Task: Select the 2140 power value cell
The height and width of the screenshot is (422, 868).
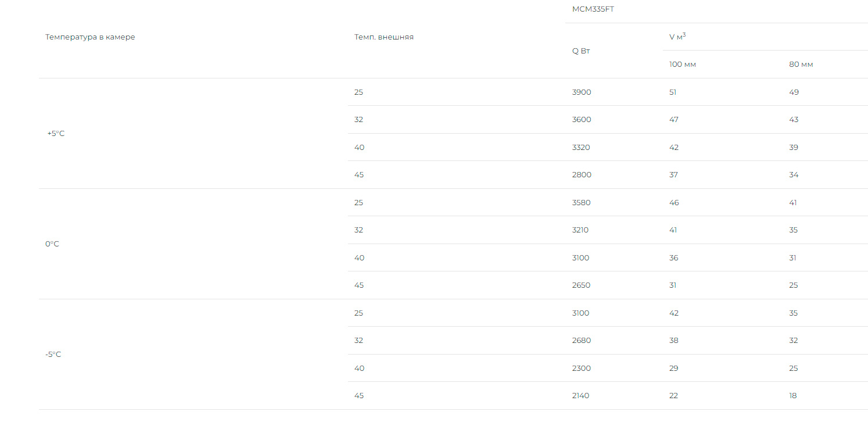Action: [580, 396]
